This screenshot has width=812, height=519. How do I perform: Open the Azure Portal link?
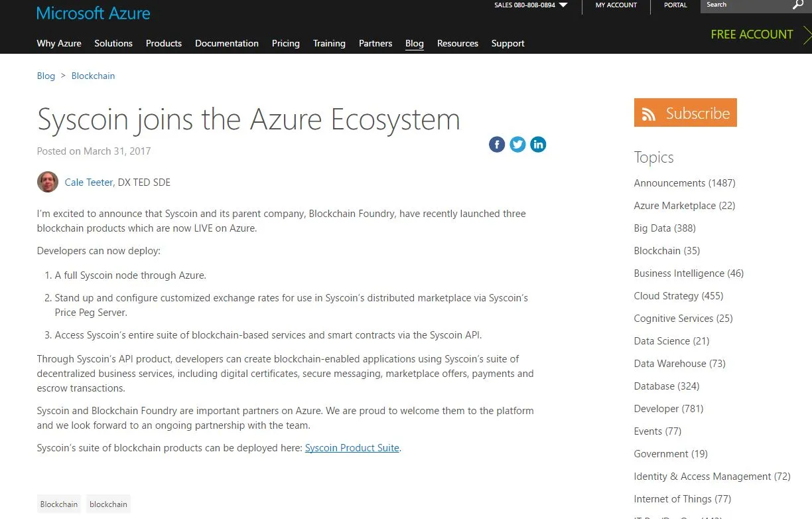(x=675, y=5)
